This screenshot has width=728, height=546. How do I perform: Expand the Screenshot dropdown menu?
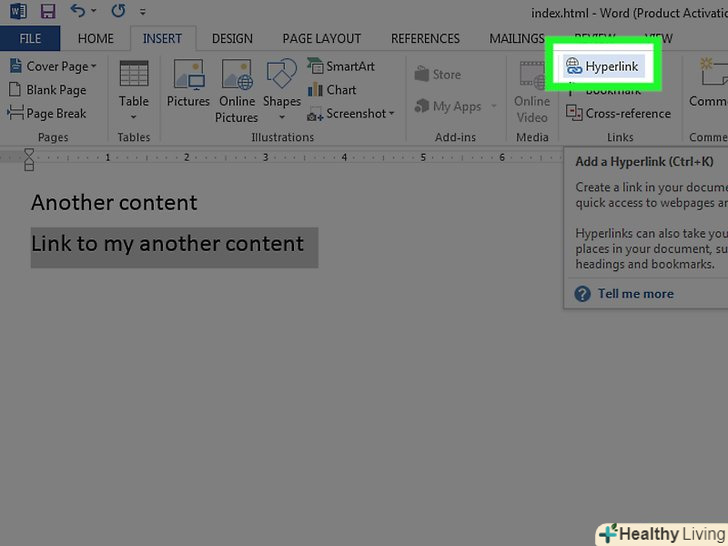[x=351, y=113]
